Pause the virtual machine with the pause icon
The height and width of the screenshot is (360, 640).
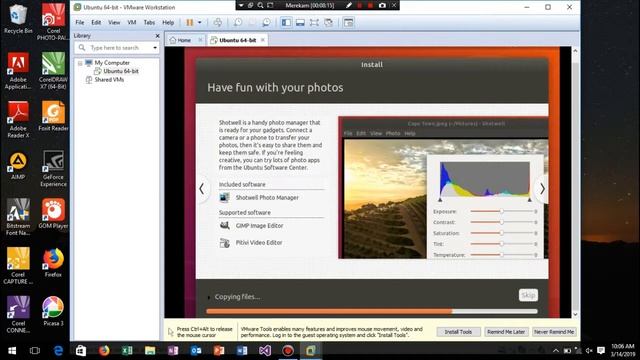click(x=189, y=22)
